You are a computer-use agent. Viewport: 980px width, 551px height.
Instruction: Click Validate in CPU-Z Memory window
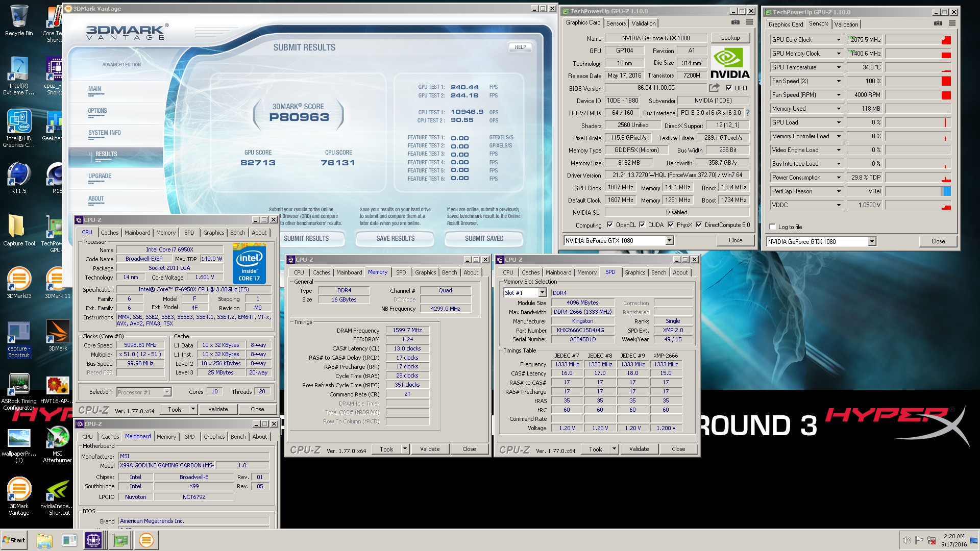(430, 449)
